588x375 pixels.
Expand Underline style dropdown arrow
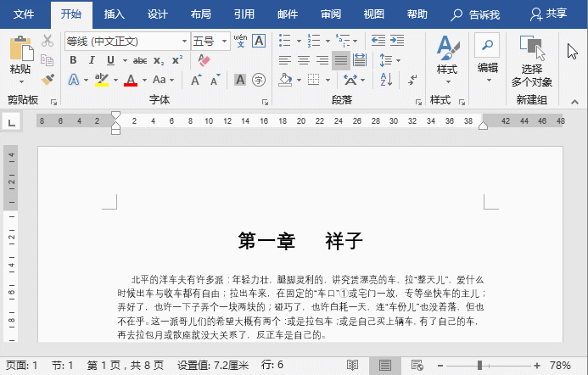[125, 60]
